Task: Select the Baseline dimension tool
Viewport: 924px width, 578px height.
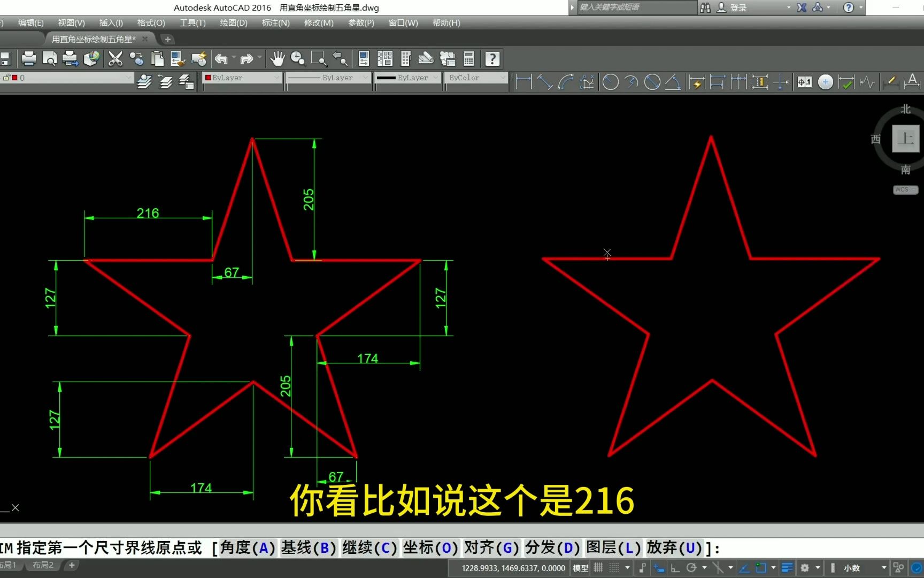Action: (x=717, y=82)
